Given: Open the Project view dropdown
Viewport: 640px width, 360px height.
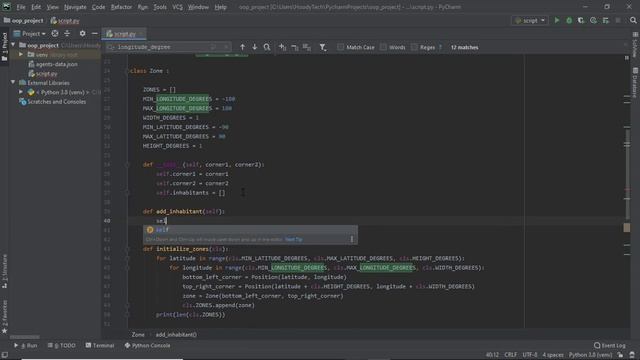Looking at the screenshot, I should point(29,33).
